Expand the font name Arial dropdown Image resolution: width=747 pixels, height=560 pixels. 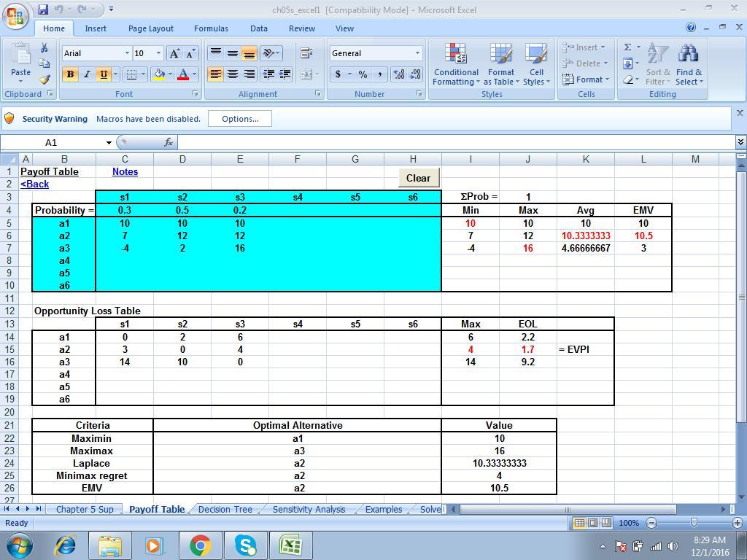127,52
